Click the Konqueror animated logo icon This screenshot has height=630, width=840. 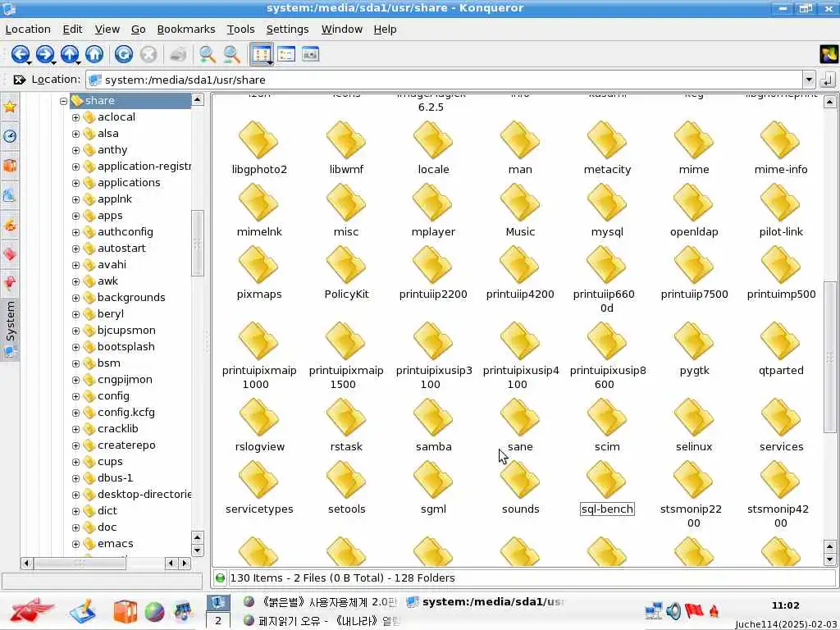coord(829,54)
